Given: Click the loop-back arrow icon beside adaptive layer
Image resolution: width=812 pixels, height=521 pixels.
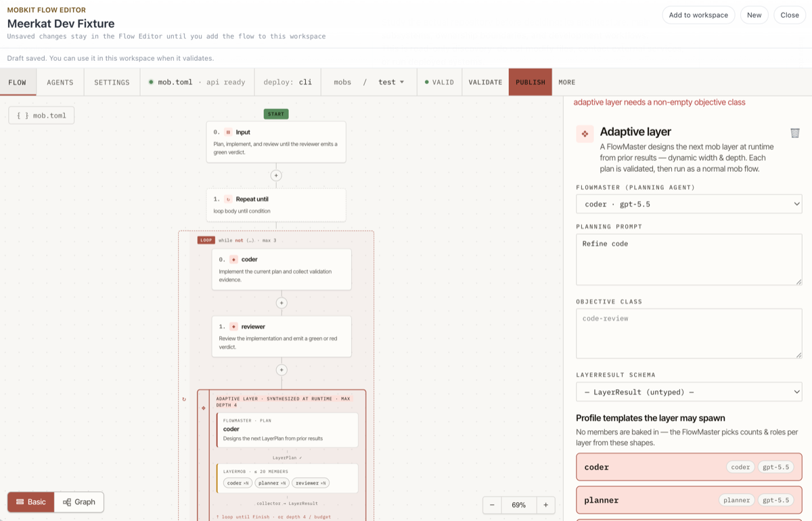Looking at the screenshot, I should pyautogui.click(x=184, y=399).
